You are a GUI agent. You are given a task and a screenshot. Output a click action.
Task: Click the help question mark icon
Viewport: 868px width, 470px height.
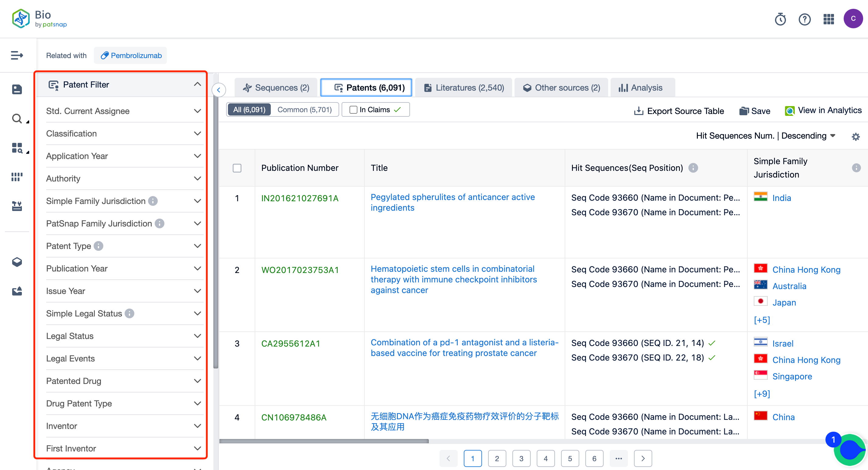point(805,19)
